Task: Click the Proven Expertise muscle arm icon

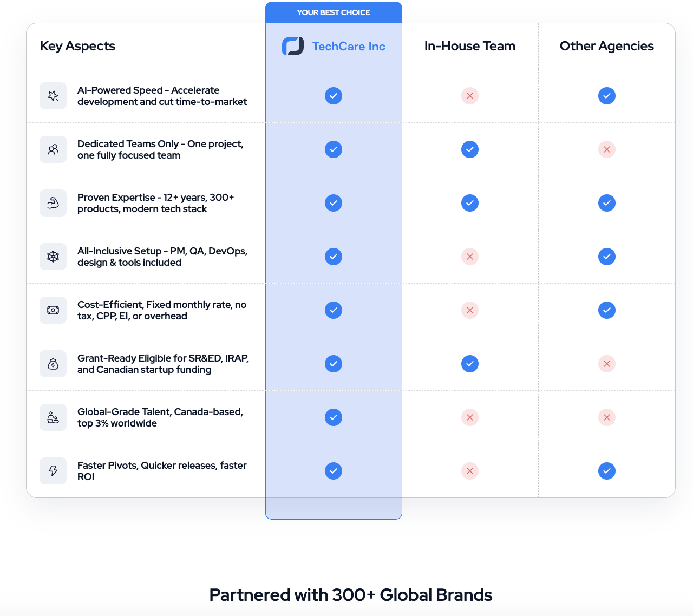Action: (53, 203)
